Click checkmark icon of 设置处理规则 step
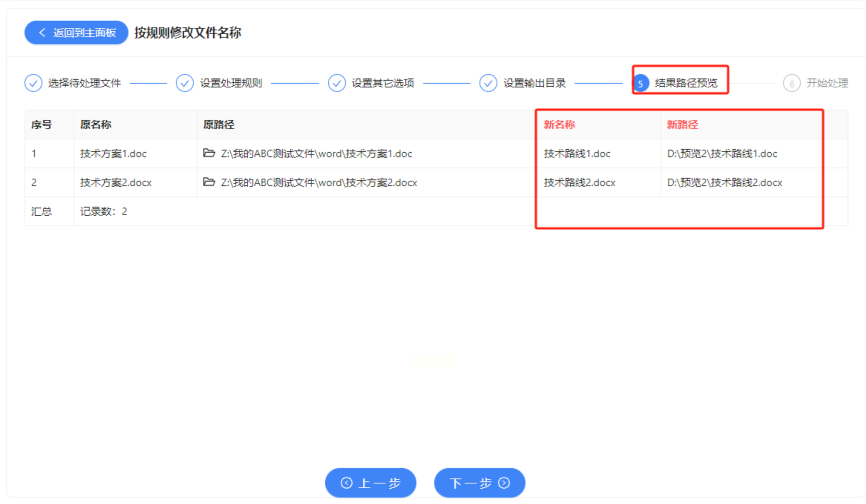Image resolution: width=866 pixels, height=504 pixels. 185,83
